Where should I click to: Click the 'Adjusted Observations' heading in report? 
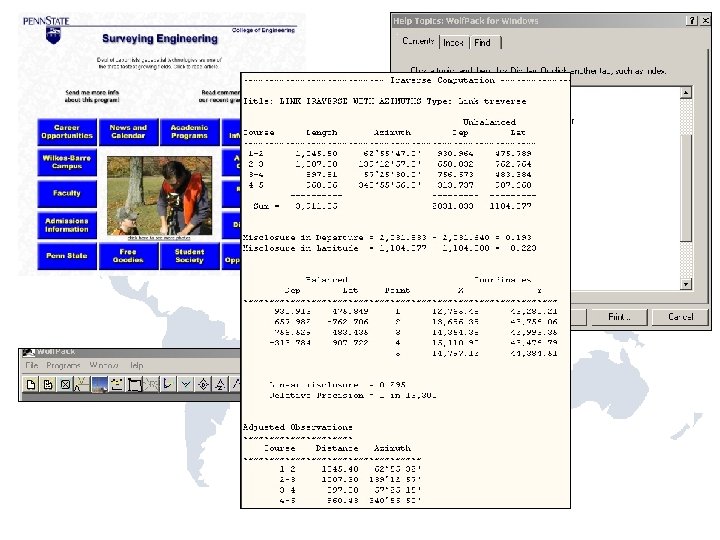(x=298, y=427)
